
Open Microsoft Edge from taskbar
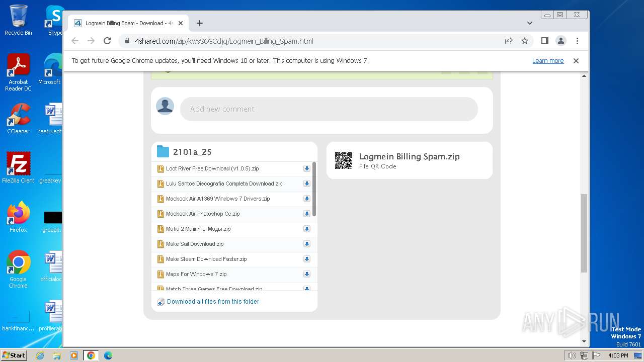point(108,355)
